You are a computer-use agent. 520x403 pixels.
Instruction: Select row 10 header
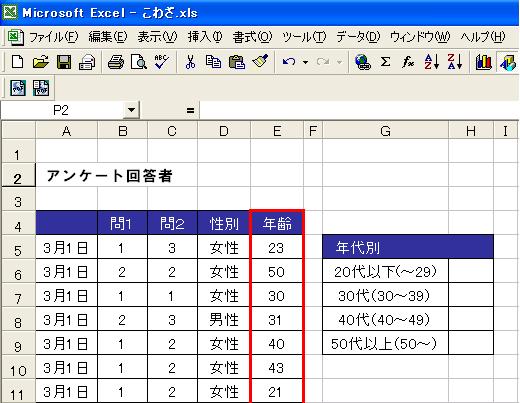pos(18,367)
